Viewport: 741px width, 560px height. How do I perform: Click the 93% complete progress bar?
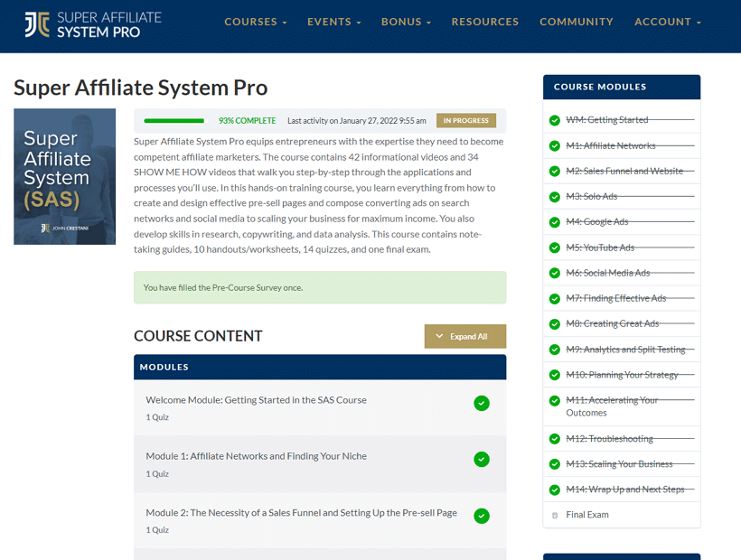coord(176,121)
